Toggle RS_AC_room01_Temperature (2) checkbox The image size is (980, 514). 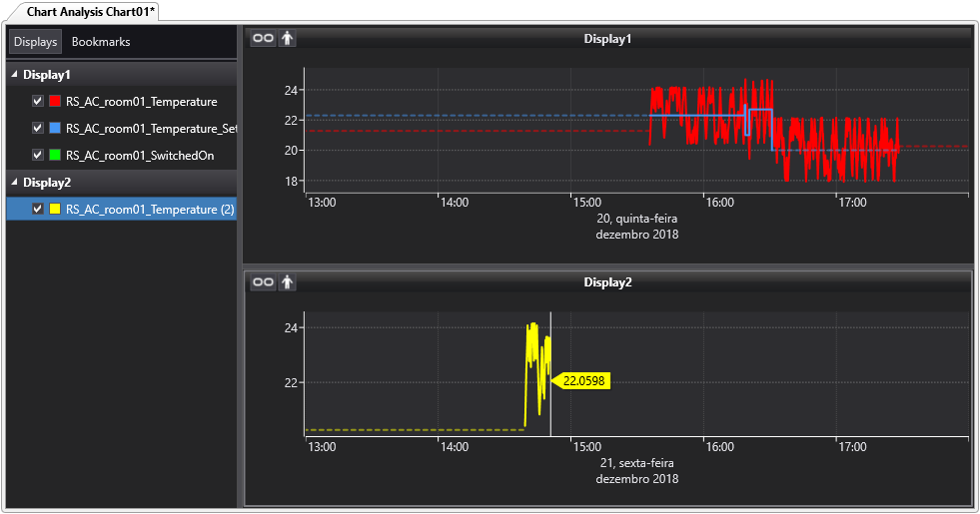click(38, 209)
